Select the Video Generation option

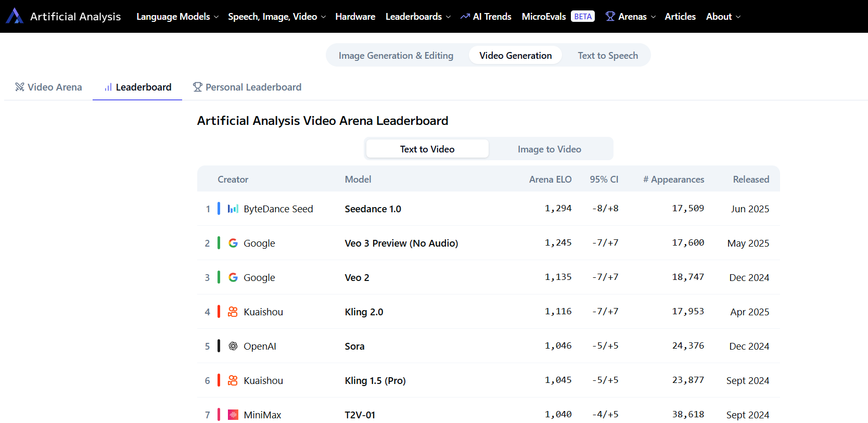[x=516, y=56]
